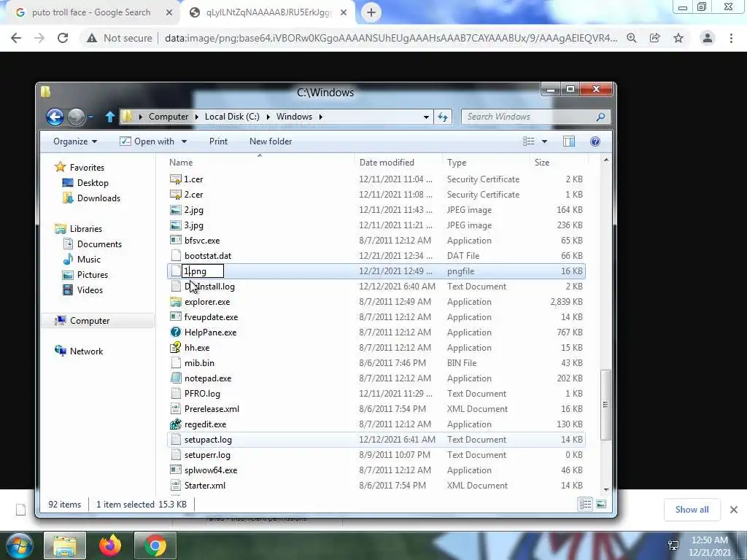Click the 2.jpg image file icon
This screenshot has width=747, height=560.
coord(176,210)
